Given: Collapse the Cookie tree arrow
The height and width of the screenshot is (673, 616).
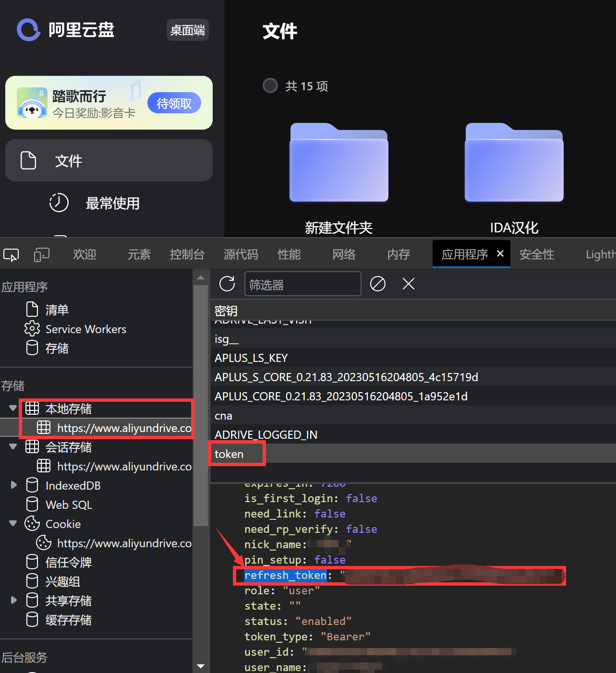Looking at the screenshot, I should click(13, 524).
